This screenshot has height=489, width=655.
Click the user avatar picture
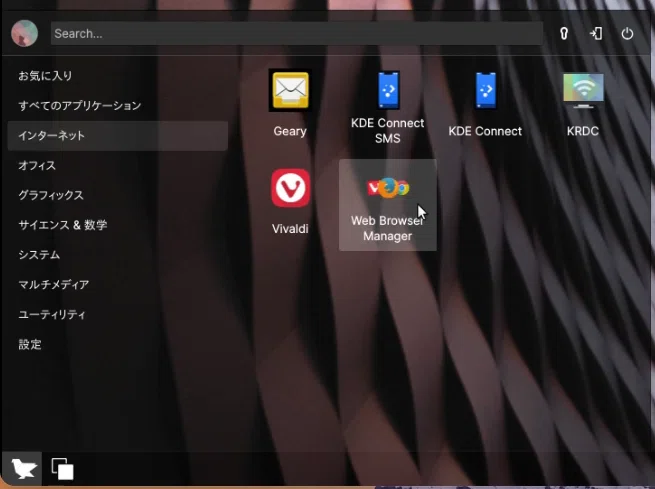pyautogui.click(x=24, y=33)
